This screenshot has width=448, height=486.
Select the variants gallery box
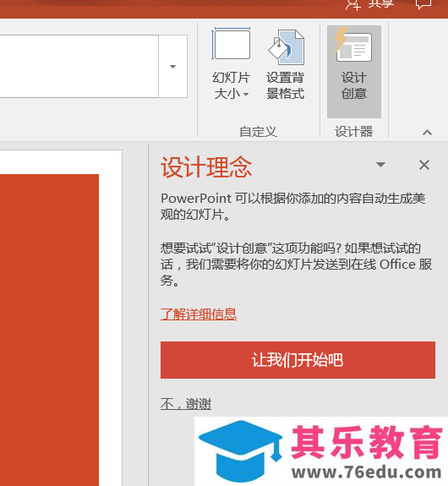(79, 66)
